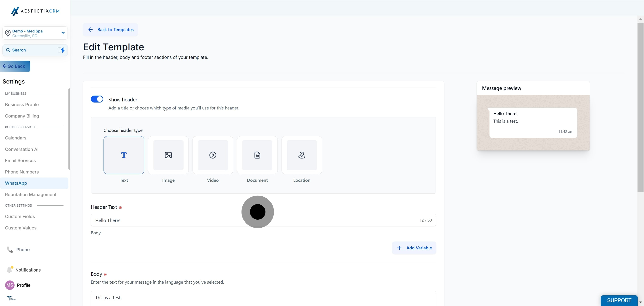
Task: Click into Header Text input field
Action: [175, 220]
